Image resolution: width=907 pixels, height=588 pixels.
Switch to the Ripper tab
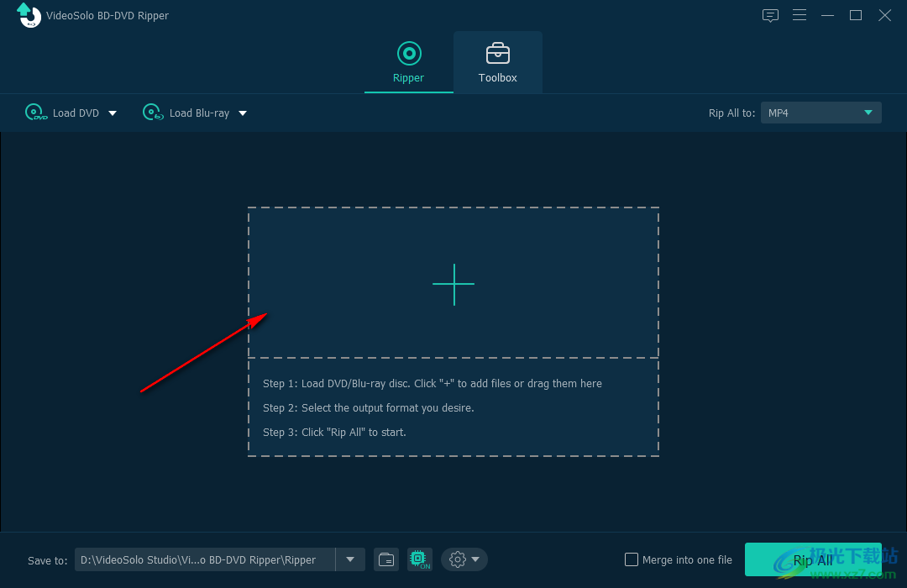pyautogui.click(x=408, y=62)
